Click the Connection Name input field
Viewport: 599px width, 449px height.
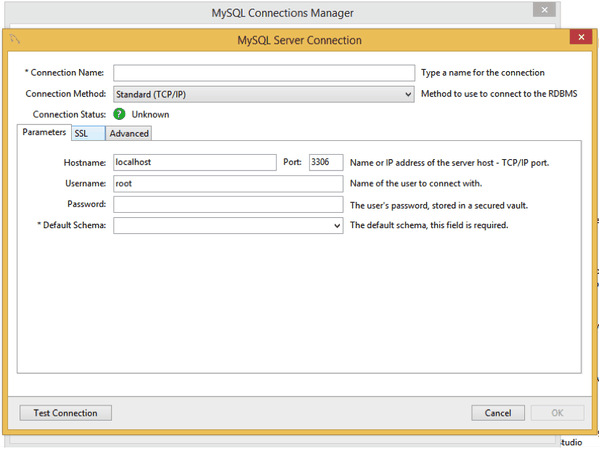click(x=264, y=73)
